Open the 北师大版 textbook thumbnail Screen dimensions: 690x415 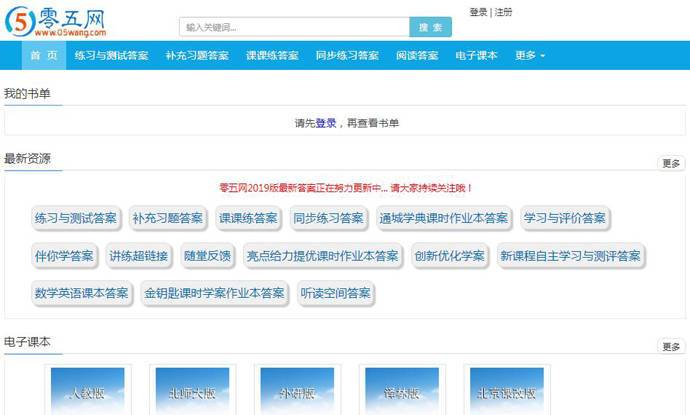click(x=192, y=391)
